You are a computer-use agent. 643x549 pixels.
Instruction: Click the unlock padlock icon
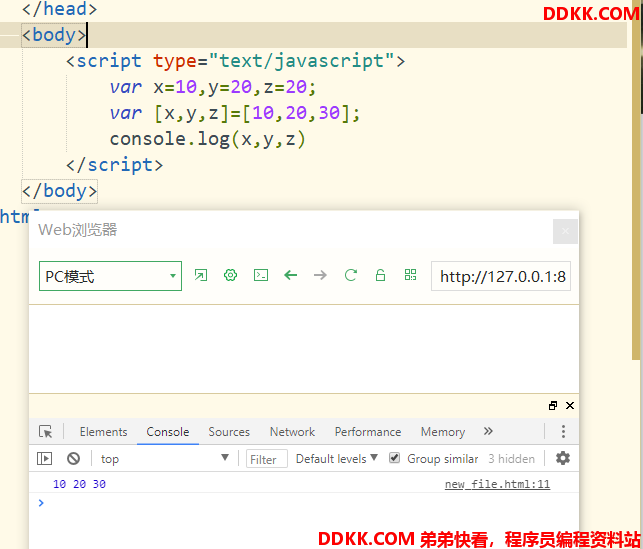click(380, 275)
